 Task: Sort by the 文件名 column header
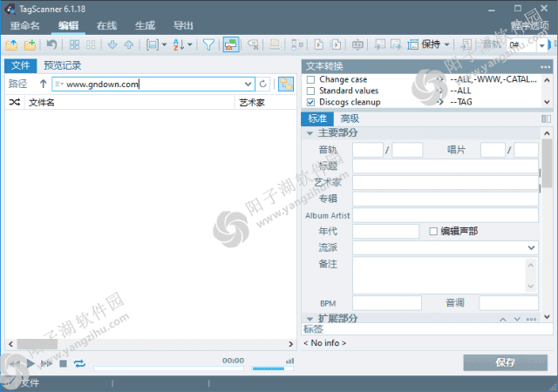[x=130, y=103]
